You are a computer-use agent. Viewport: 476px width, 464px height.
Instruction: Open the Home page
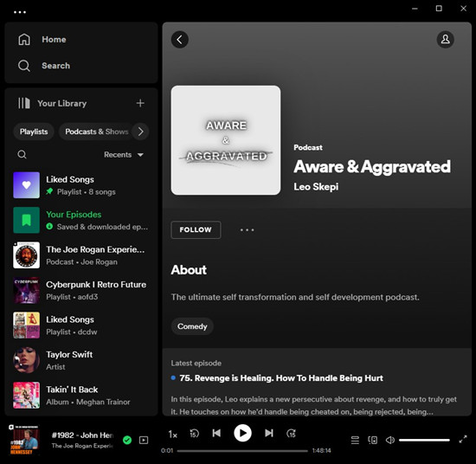click(x=42, y=40)
